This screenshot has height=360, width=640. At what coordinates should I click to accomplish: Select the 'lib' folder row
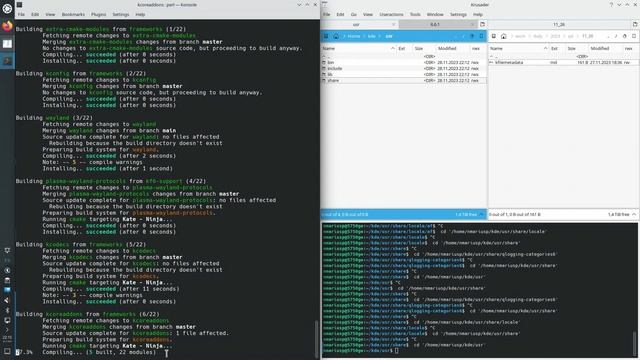(404, 75)
